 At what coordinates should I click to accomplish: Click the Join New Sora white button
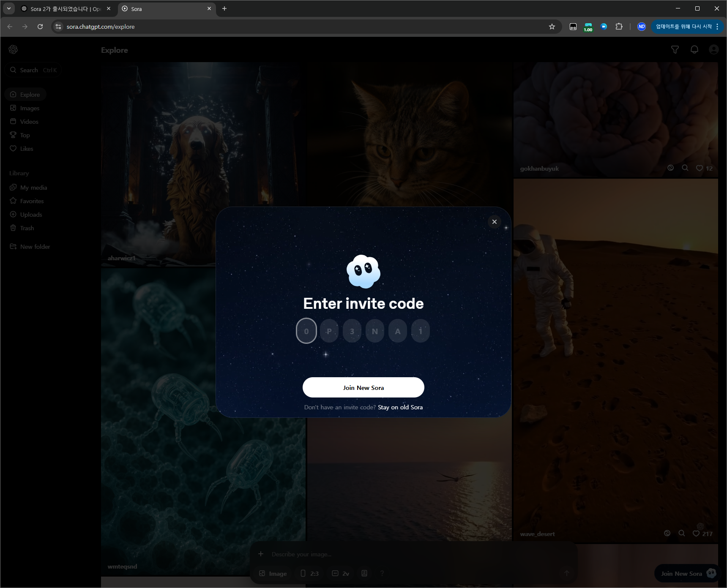[x=363, y=387]
